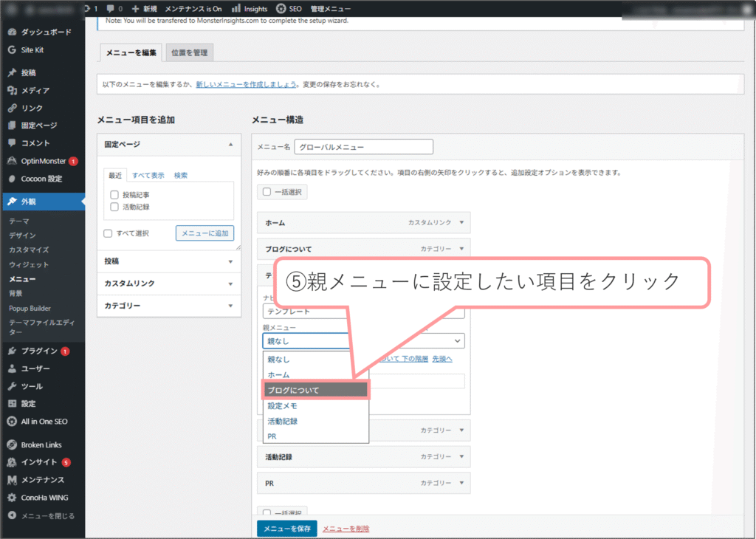Click the ツール wrench icon

click(12, 386)
